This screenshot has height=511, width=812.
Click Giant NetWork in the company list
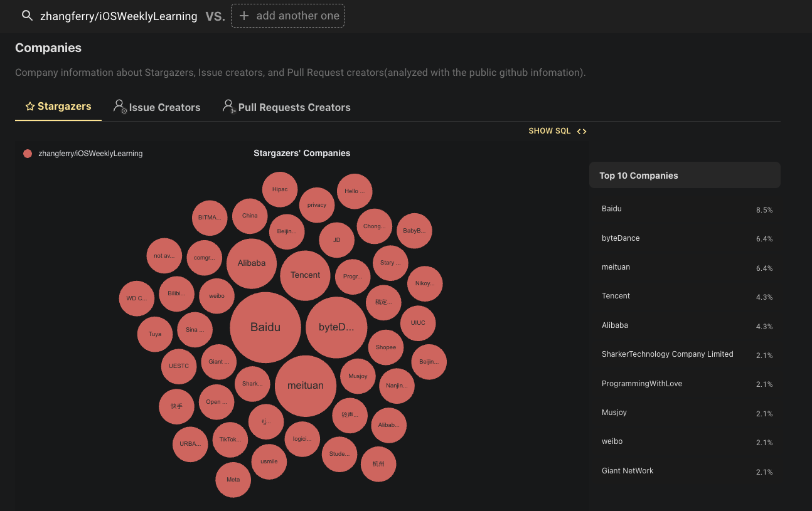628,471
